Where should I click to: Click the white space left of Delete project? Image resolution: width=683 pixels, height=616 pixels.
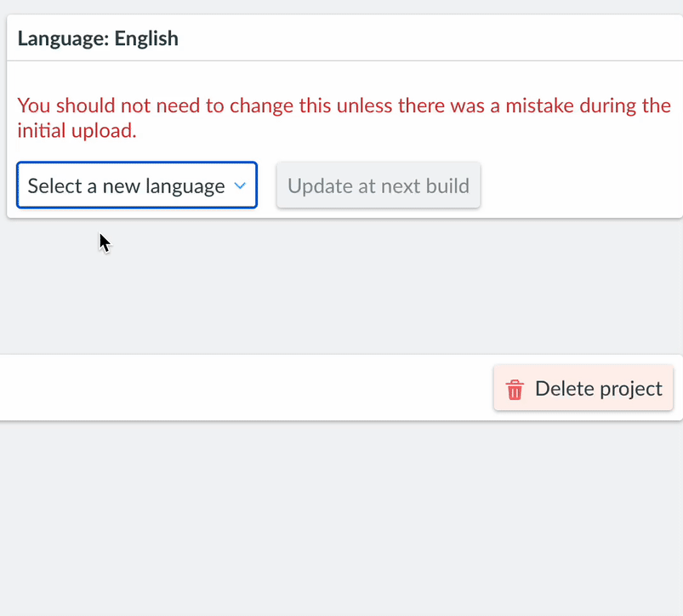click(x=244, y=388)
